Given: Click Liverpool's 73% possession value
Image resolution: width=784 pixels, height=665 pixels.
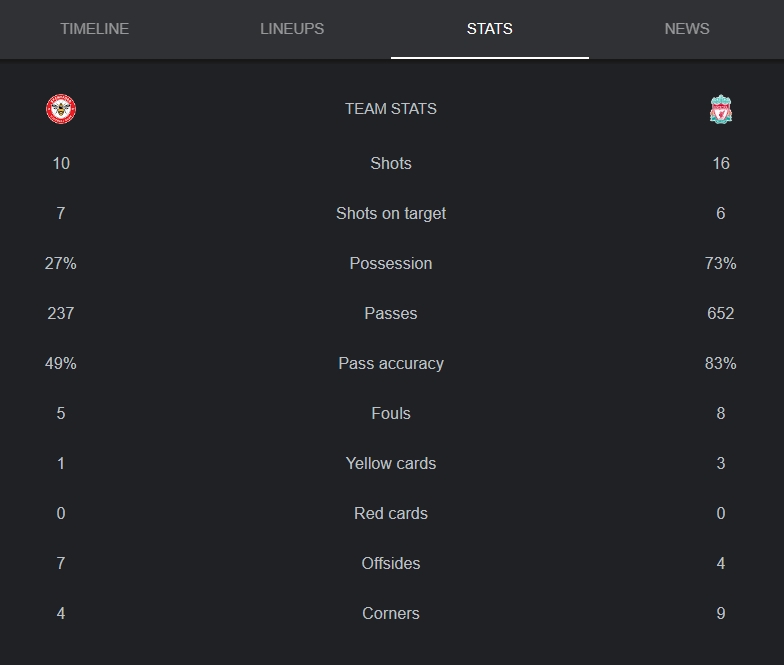Looking at the screenshot, I should pyautogui.click(x=720, y=264).
